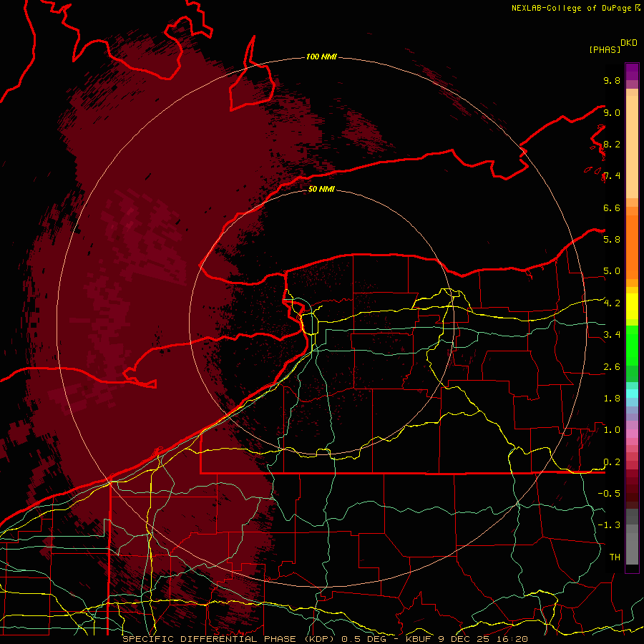This screenshot has width=644, height=644.
Task: Click the DKD [PHAS] color scale heading
Action: point(613,46)
